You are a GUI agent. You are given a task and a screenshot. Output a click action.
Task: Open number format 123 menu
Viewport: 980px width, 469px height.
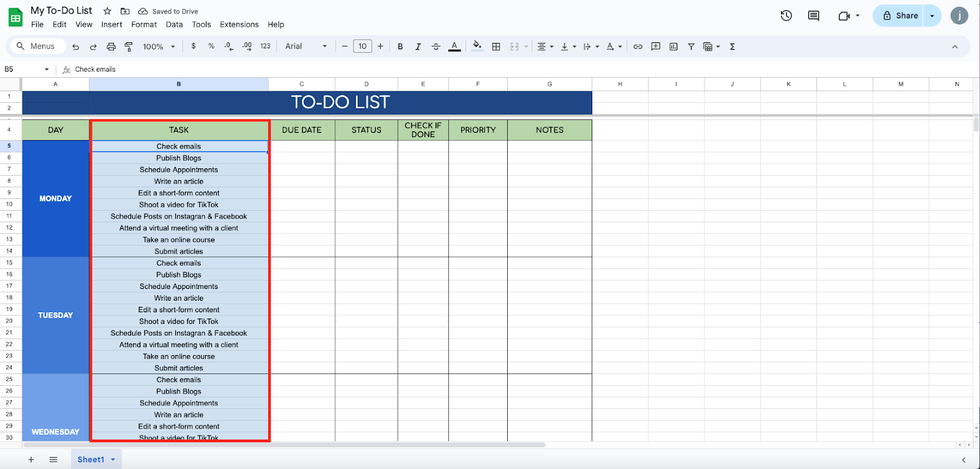(x=265, y=46)
